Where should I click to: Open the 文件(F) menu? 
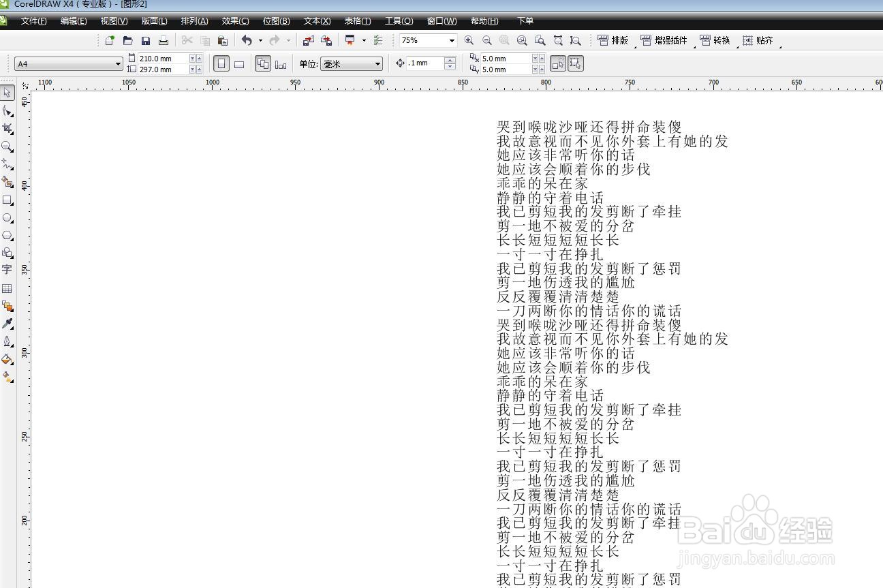point(34,21)
